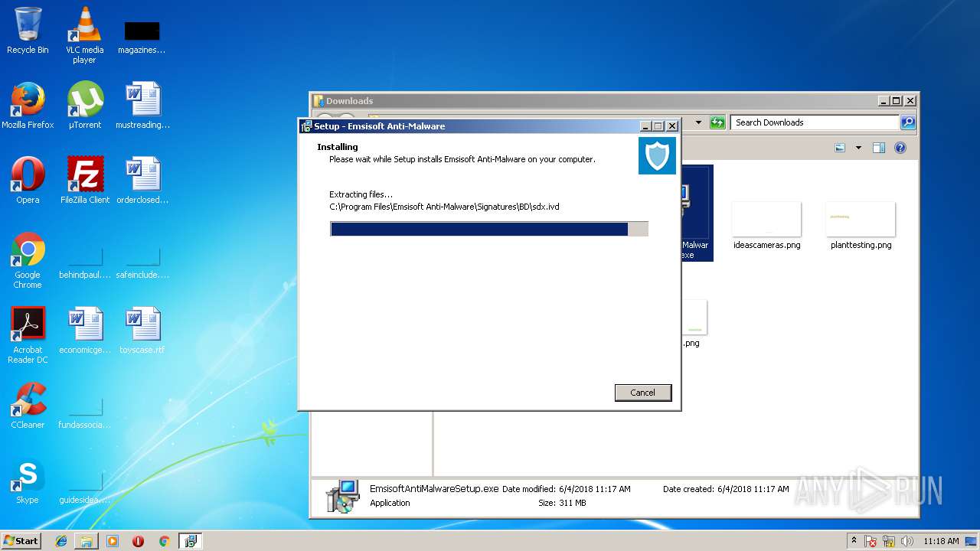Launch Chrome from the taskbar
Image resolution: width=980 pixels, height=551 pixels.
tap(164, 541)
